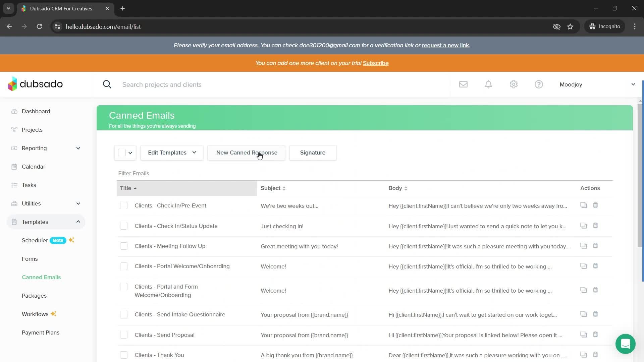Click New Canned Response button
This screenshot has height=362, width=644.
pos(247,153)
